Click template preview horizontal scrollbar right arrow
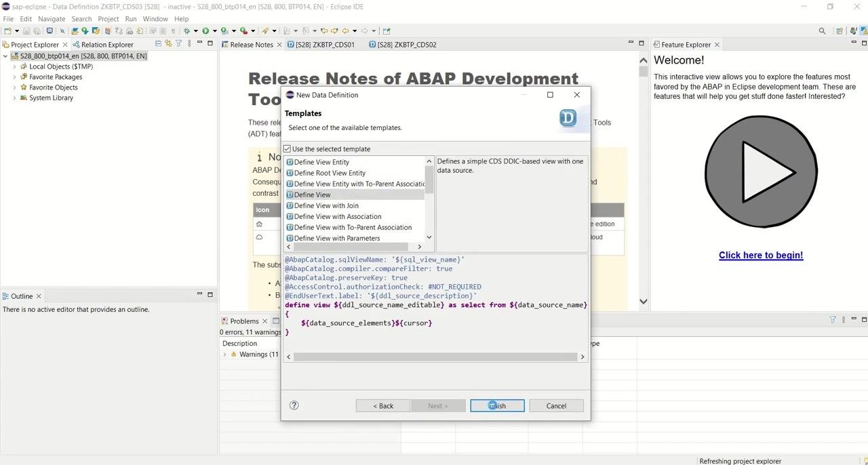 (582, 357)
